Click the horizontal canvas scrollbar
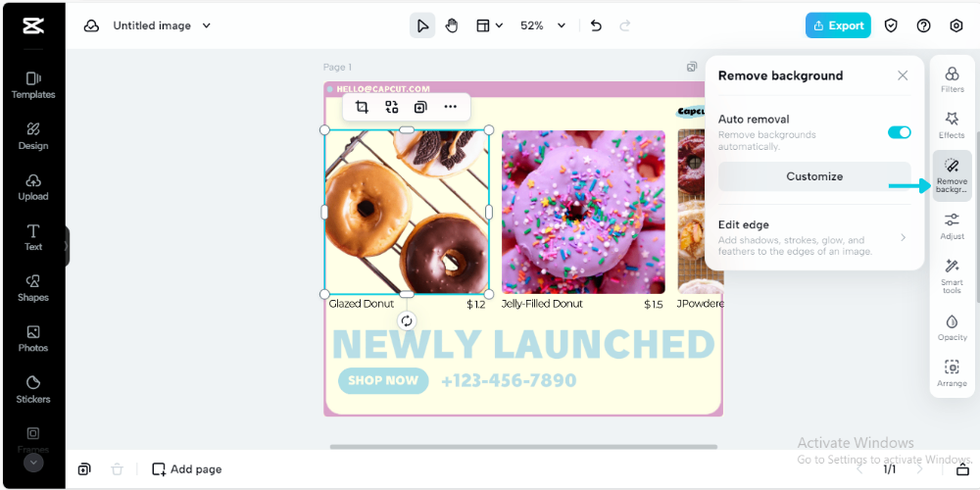980x490 pixels. 523,447
